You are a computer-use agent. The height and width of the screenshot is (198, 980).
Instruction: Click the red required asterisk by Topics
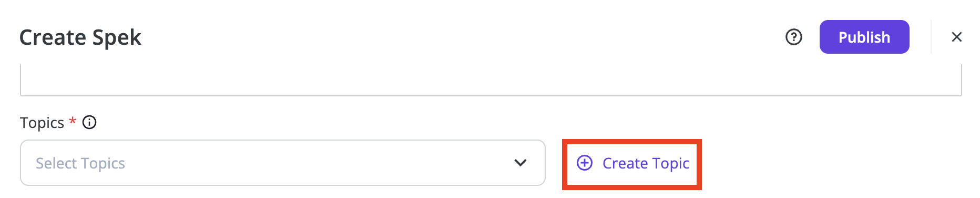(73, 121)
